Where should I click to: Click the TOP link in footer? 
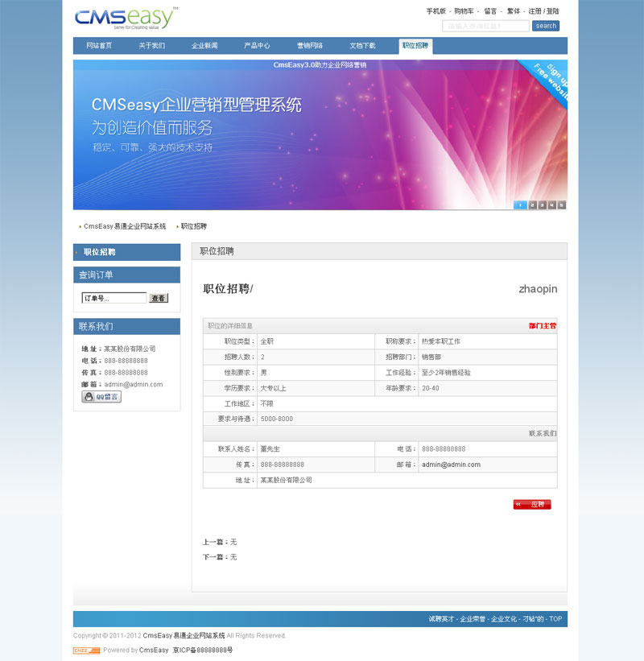(555, 619)
